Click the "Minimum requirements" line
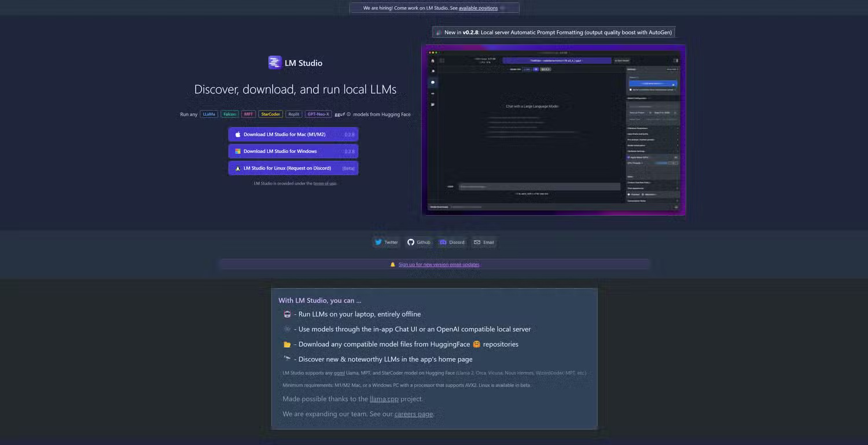The width and height of the screenshot is (868, 445). (407, 385)
